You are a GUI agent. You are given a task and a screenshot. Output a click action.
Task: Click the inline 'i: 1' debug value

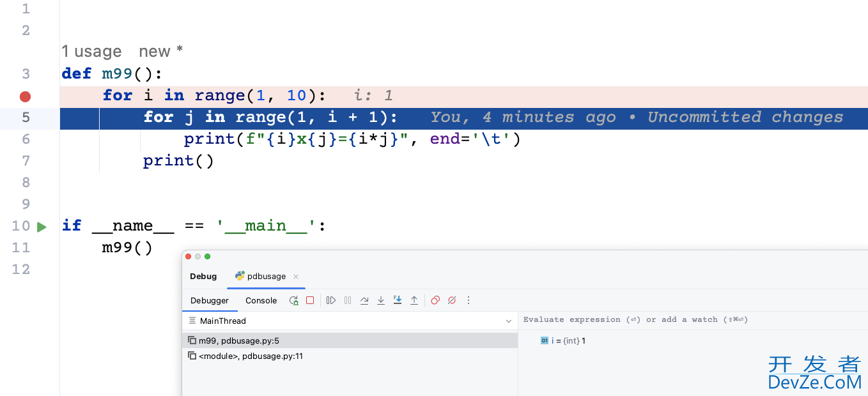pos(374,96)
